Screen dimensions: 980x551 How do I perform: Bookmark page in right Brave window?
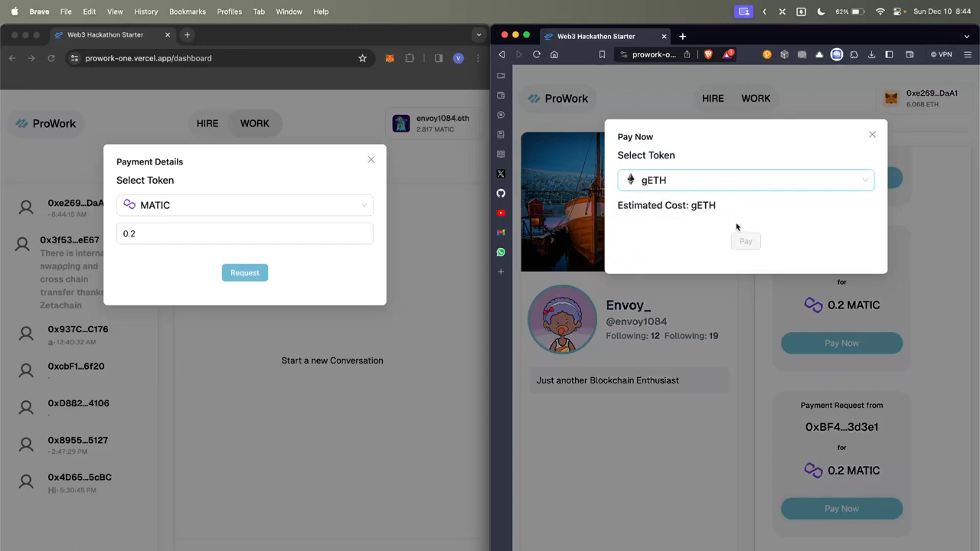(603, 54)
